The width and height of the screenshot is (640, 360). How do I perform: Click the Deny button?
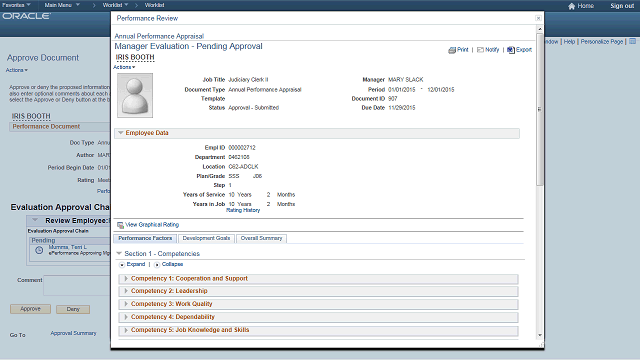[73, 309]
